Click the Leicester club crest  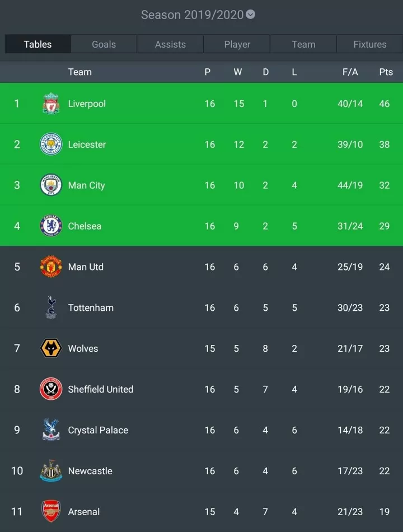(x=51, y=144)
